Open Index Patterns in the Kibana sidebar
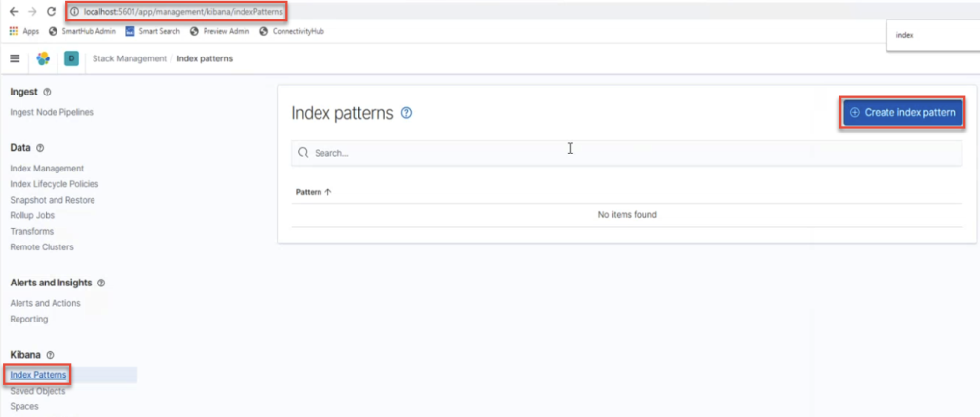This screenshot has height=417, width=980. 38,375
